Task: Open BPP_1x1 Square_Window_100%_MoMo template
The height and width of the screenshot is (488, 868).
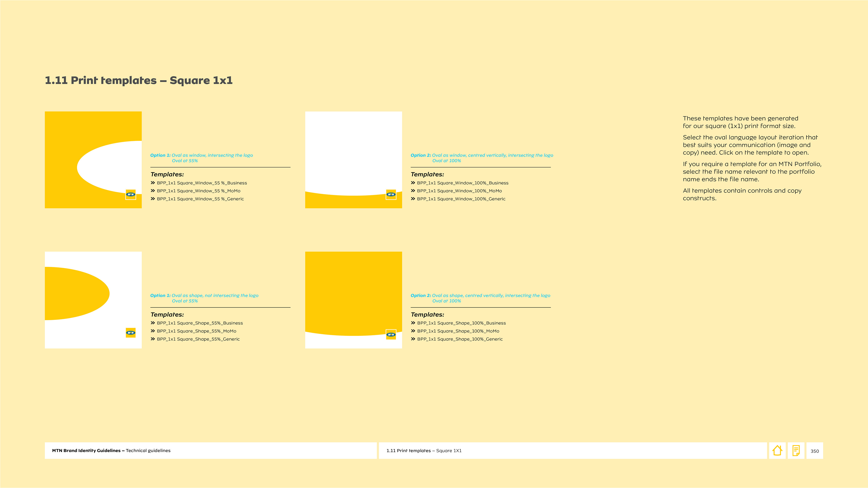Action: [x=459, y=191]
